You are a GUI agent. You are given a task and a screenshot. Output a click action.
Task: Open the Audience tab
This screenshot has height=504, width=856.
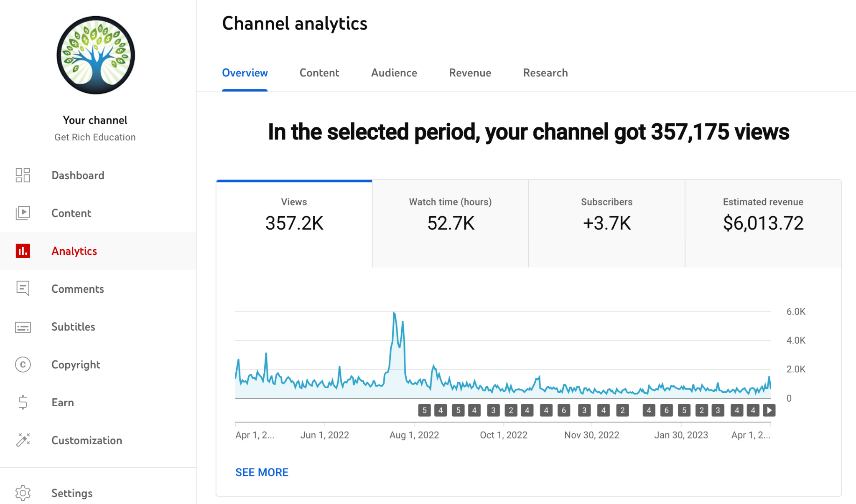(x=394, y=73)
